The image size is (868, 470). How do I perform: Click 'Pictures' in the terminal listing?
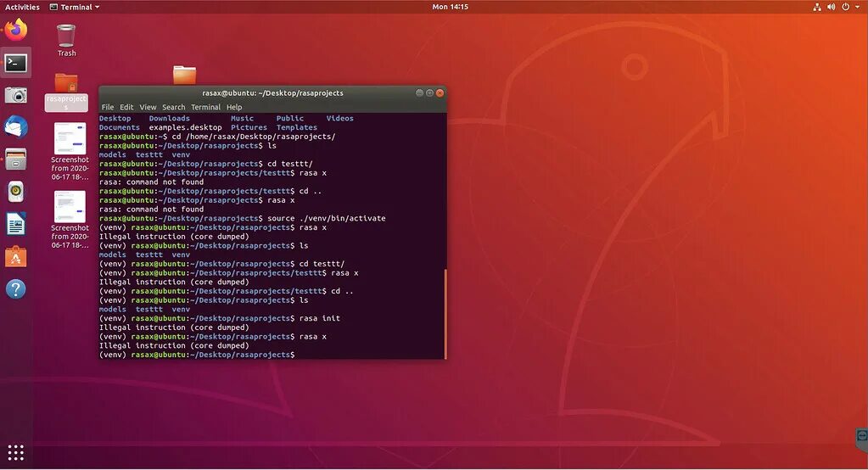[249, 127]
